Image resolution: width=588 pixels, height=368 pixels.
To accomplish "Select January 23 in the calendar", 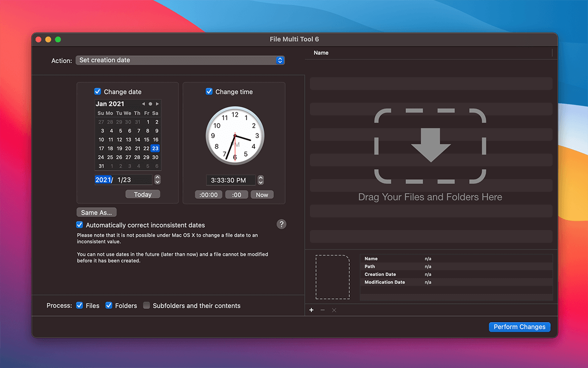I will tap(155, 148).
